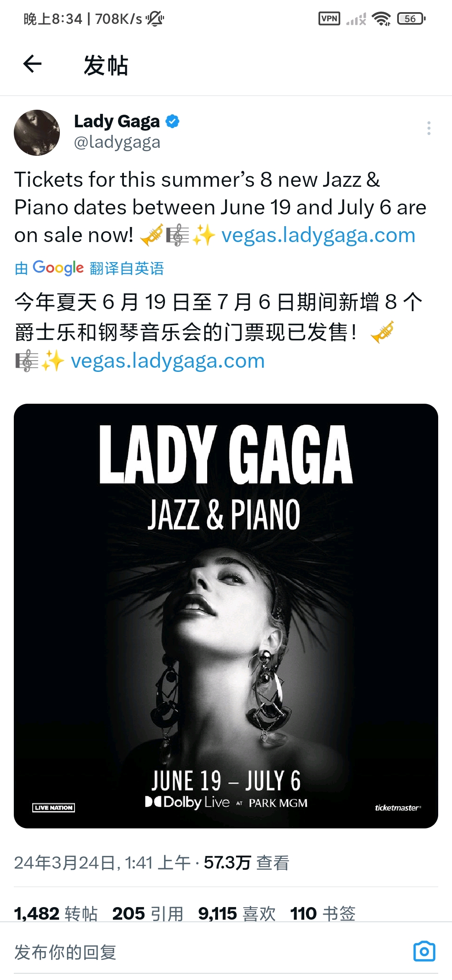Open Lady Gaga's profile avatar
Screen dimensions: 452x980
click(x=37, y=133)
